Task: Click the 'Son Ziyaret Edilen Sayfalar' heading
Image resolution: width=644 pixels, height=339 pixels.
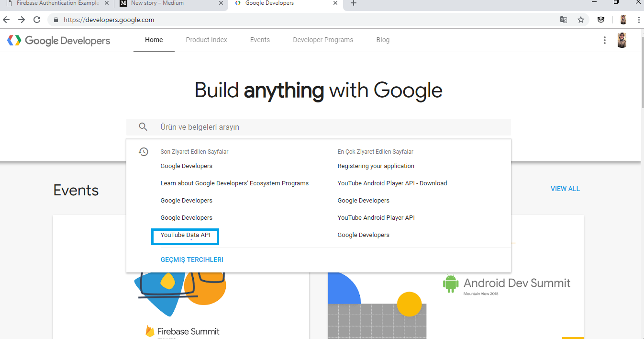Action: tap(194, 152)
